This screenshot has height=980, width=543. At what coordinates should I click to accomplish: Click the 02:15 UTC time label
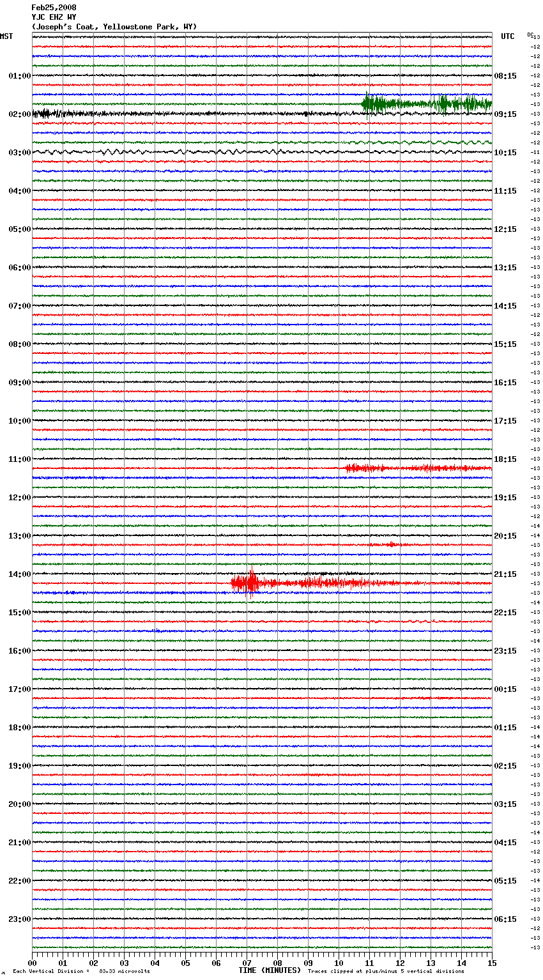505,766
